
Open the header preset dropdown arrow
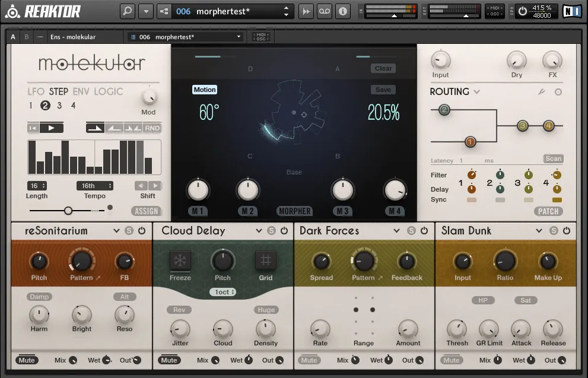146,11
